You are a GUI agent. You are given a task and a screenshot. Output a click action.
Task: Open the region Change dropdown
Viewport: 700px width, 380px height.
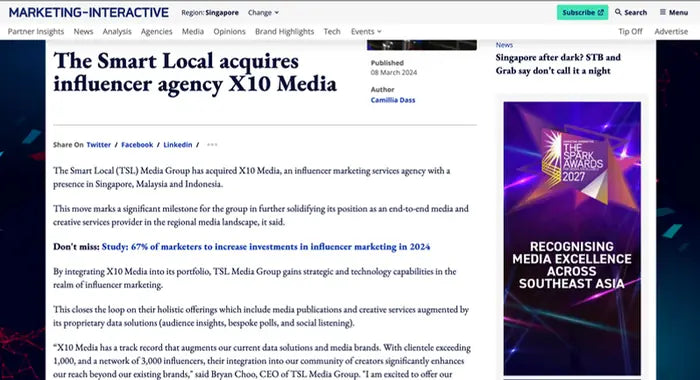pos(263,13)
